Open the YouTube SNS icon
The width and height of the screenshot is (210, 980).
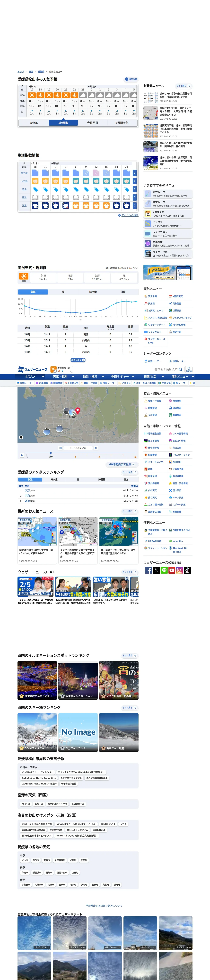(172, 570)
